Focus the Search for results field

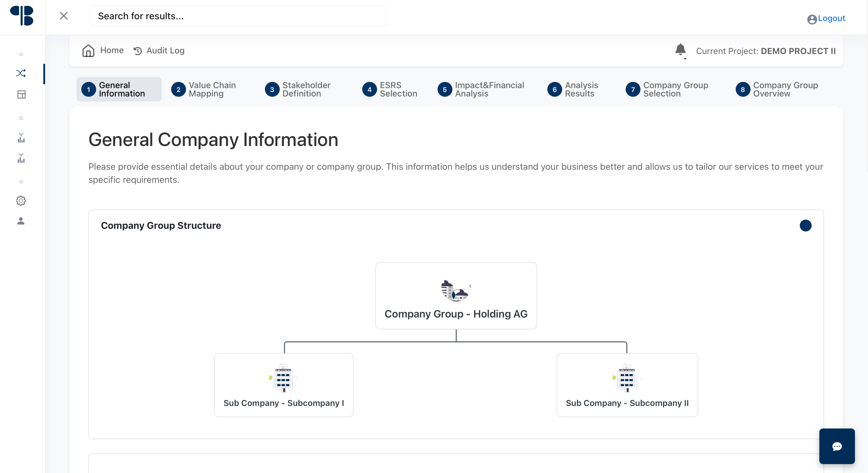[238, 16]
